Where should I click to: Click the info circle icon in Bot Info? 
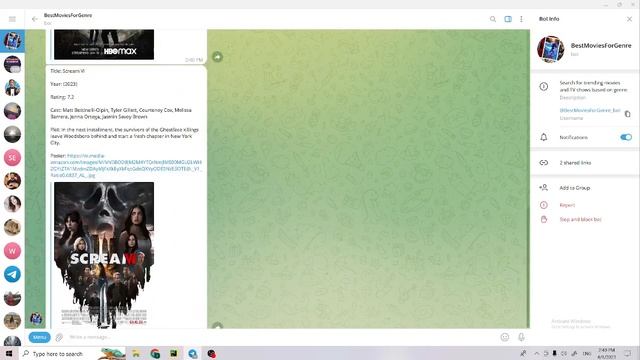(x=544, y=86)
